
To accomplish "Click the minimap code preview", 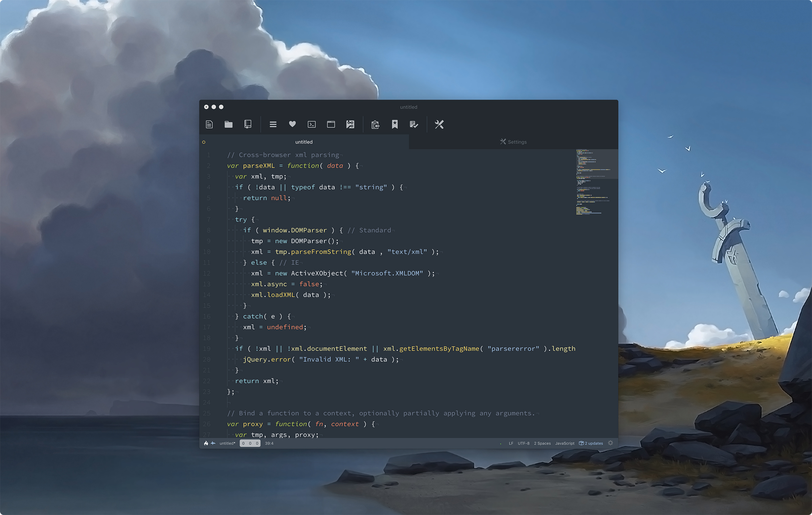I will coord(592,183).
